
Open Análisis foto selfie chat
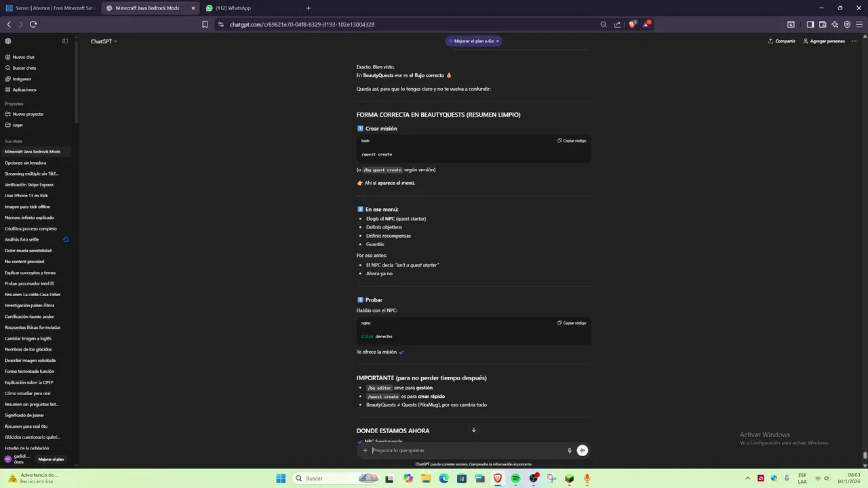[35, 239]
